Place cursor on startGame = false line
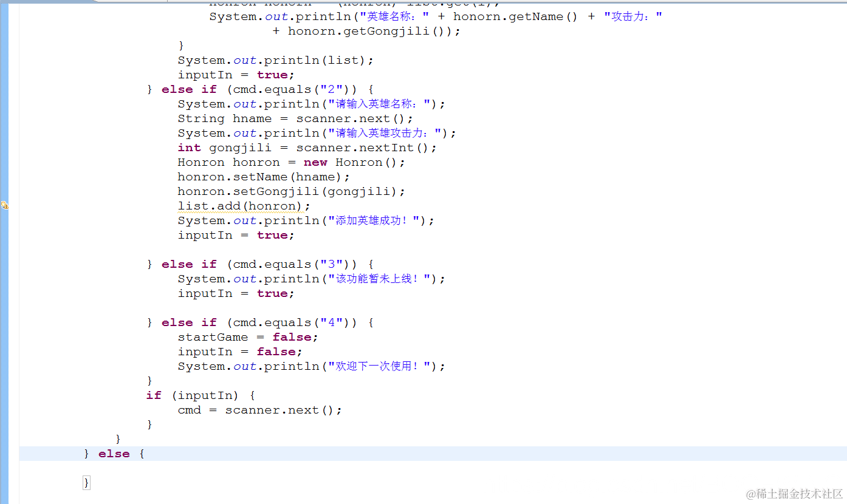This screenshot has height=504, width=847. 248,337
